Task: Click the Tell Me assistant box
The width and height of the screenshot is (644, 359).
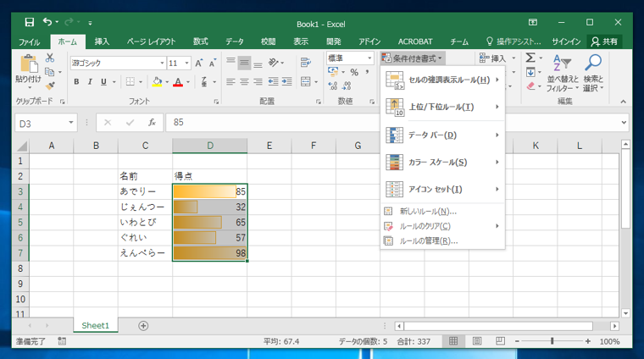Action: tap(514, 41)
